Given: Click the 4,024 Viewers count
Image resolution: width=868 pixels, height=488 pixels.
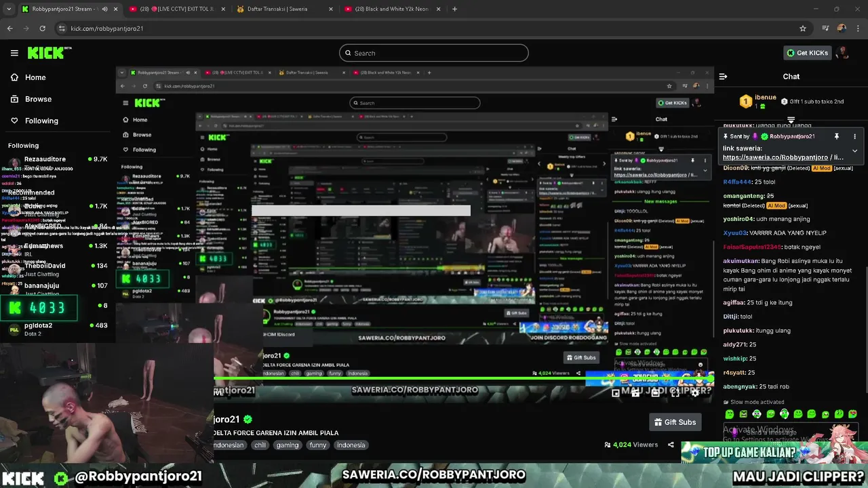Looking at the screenshot, I should 631,445.
